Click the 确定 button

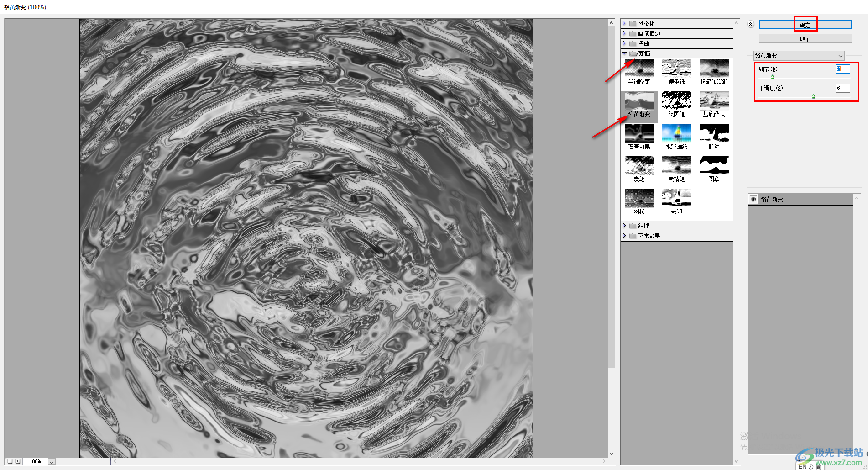pyautogui.click(x=805, y=25)
